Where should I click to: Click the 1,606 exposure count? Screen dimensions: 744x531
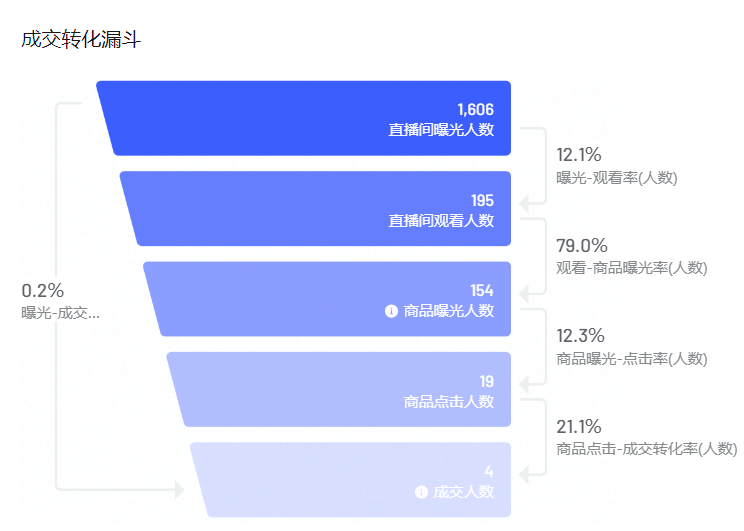click(x=475, y=109)
